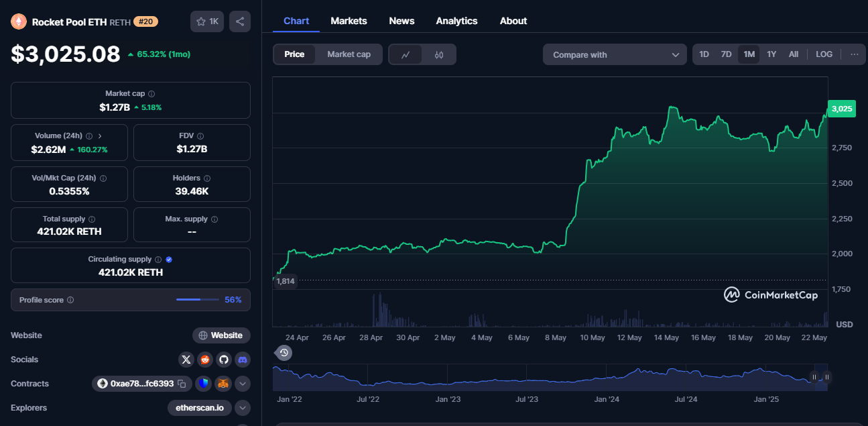This screenshot has width=868, height=426.
Task: Add RETH to watchlist via star button
Action: click(x=207, y=21)
